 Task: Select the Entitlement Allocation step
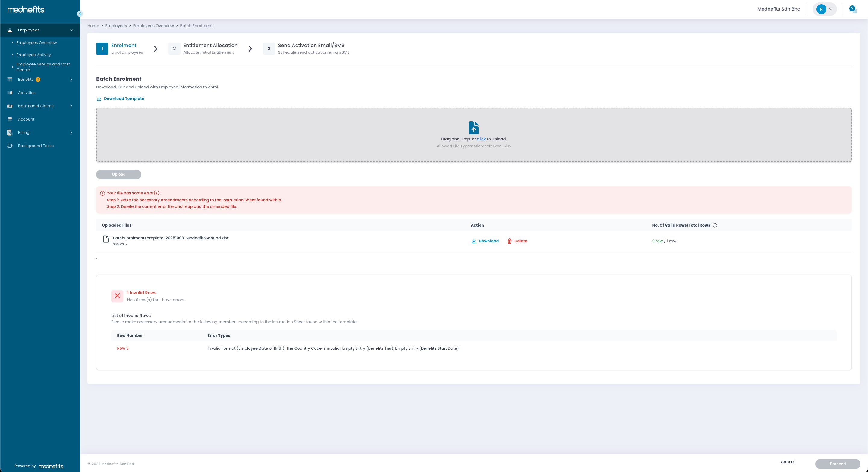(x=210, y=49)
